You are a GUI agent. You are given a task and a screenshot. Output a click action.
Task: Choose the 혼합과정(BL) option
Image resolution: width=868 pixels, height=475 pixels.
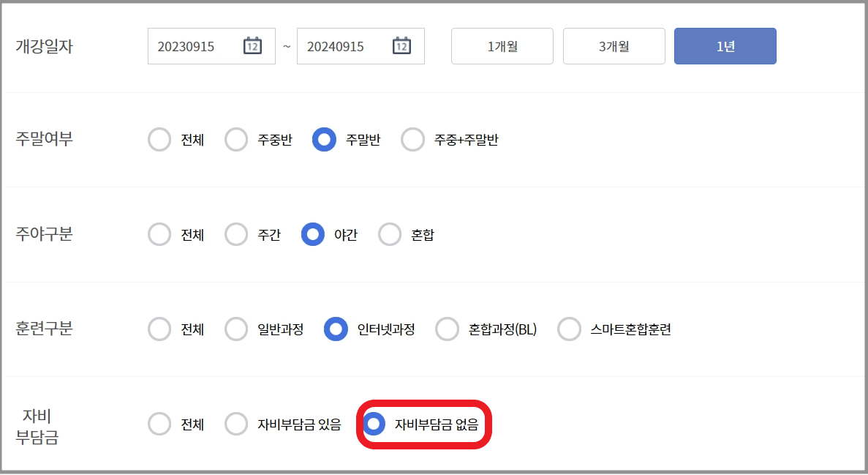coord(447,329)
